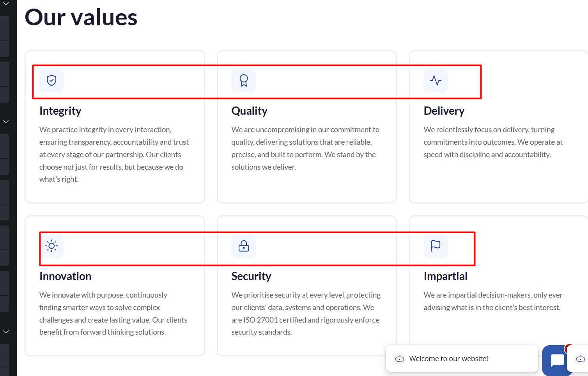Click the bot avatar beside the welcome message

point(400,359)
